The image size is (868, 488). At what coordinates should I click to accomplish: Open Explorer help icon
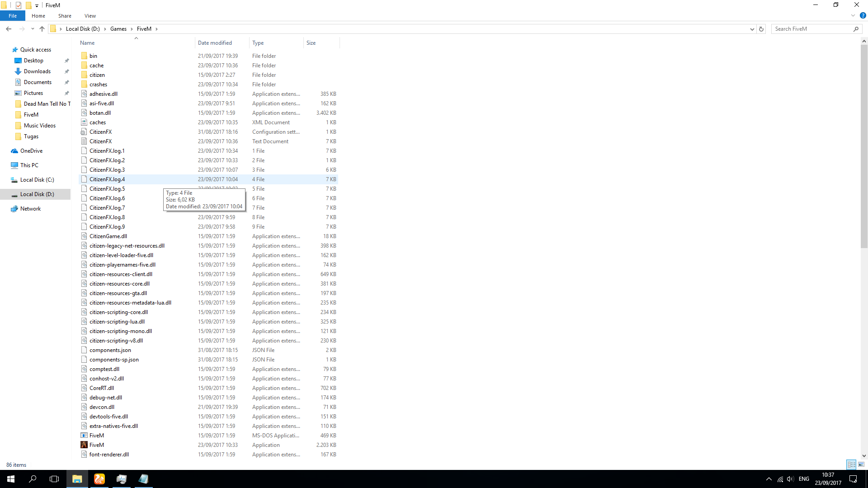863,16
